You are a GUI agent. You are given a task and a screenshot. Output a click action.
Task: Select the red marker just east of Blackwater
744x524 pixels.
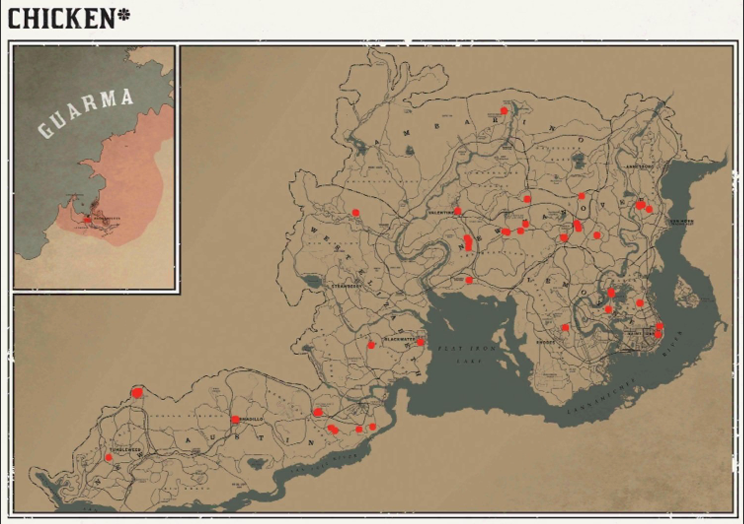[421, 342]
